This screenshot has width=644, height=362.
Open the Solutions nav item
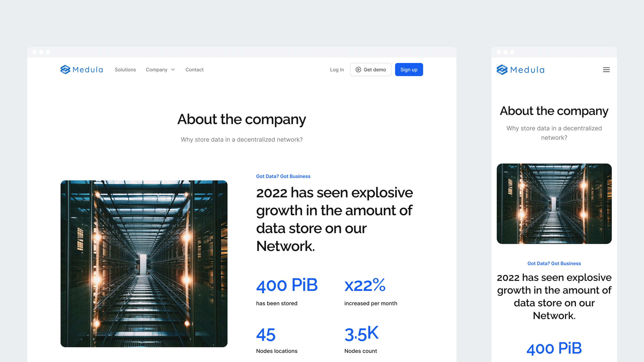click(x=125, y=69)
